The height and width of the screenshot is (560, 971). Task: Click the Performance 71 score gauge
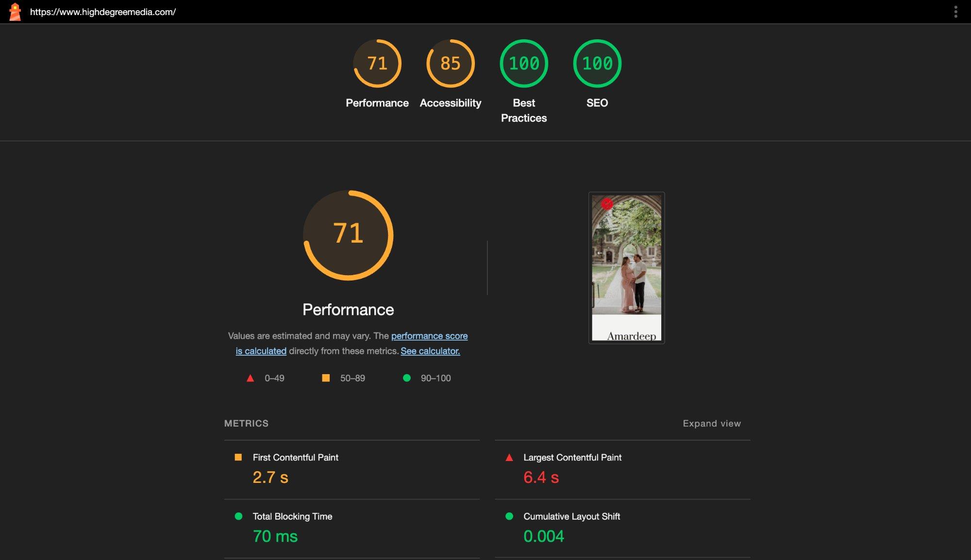377,64
